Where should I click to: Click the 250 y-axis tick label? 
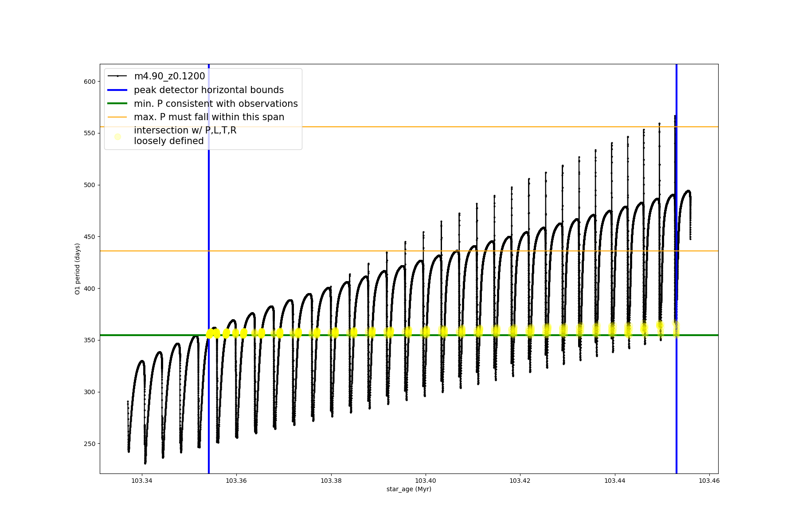[90, 444]
